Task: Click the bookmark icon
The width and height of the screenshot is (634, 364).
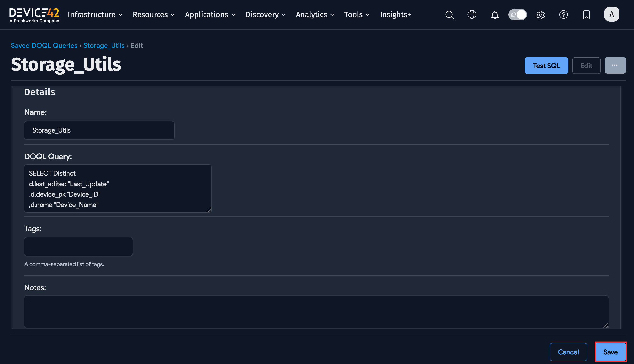Action: [586, 15]
